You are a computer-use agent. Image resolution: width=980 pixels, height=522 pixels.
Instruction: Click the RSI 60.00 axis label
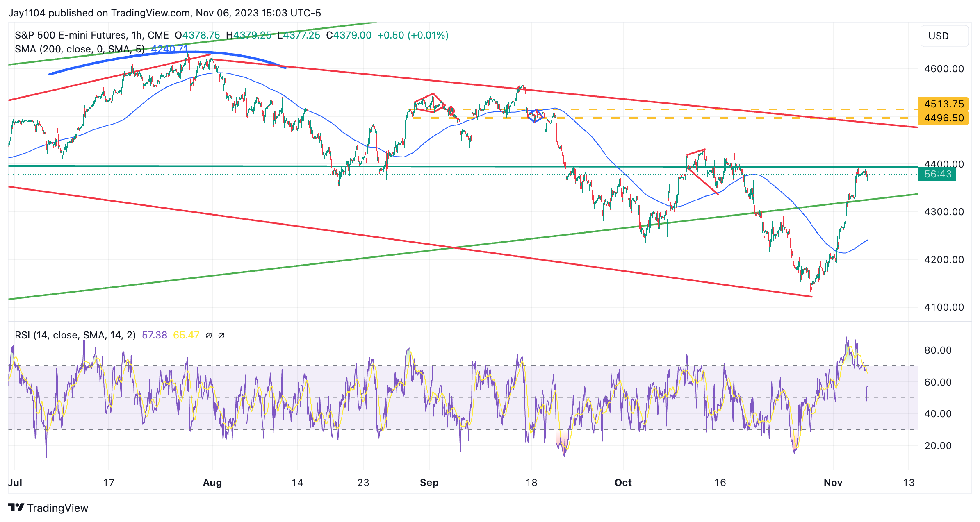(x=938, y=382)
